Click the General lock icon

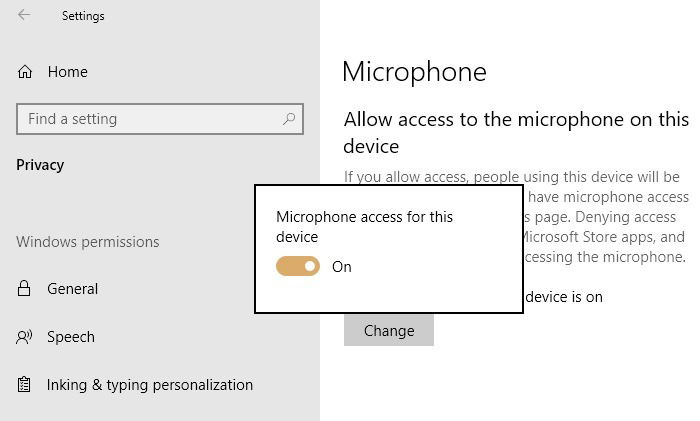24,288
